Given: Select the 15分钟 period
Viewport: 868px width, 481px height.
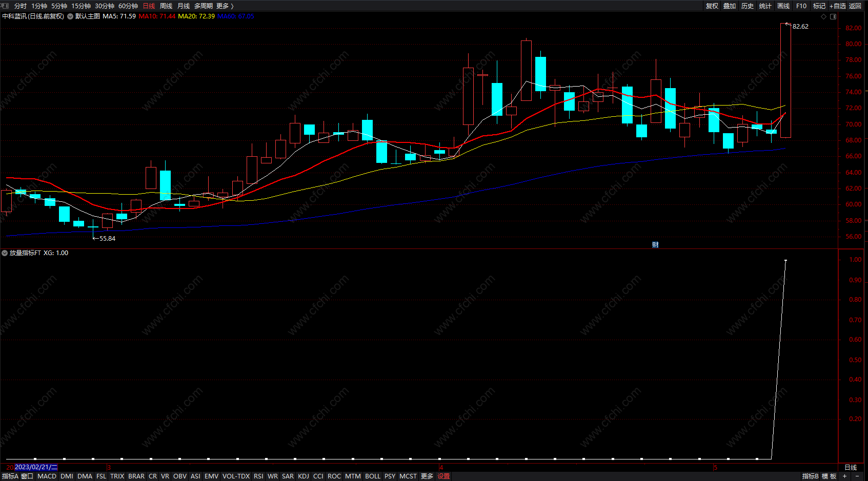Looking at the screenshot, I should pyautogui.click(x=81, y=6).
